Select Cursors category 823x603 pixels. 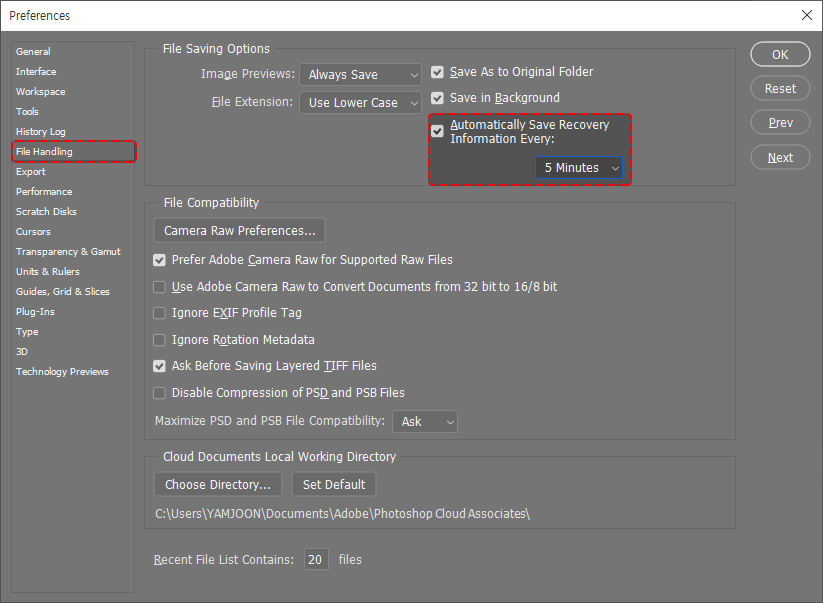(33, 231)
